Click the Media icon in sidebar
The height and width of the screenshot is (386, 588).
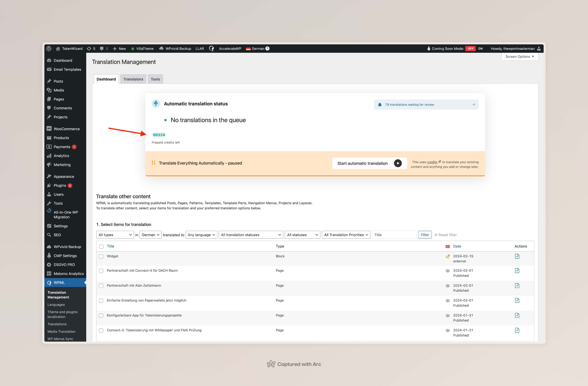[49, 90]
